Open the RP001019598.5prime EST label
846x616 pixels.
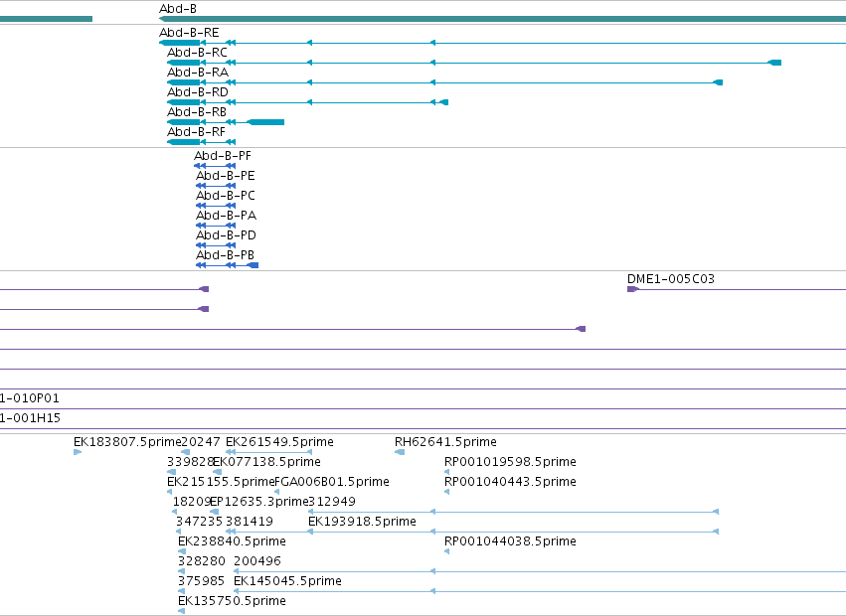click(510, 462)
